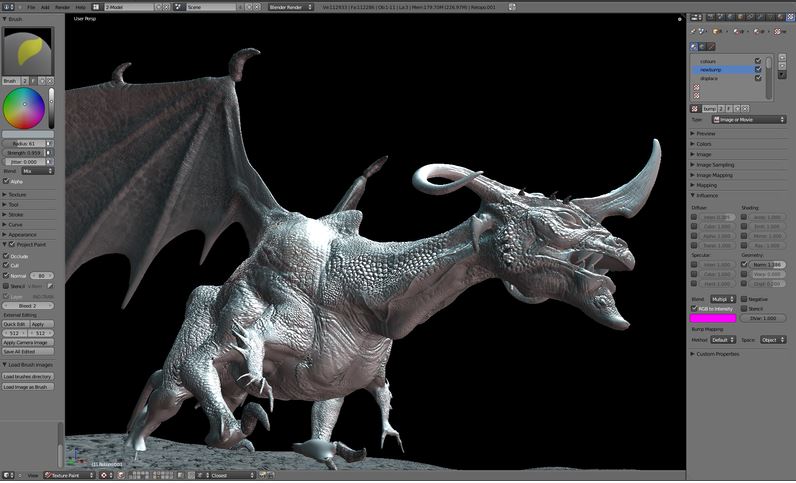
Task: Click the add new brush plus icon
Action: tap(42, 81)
